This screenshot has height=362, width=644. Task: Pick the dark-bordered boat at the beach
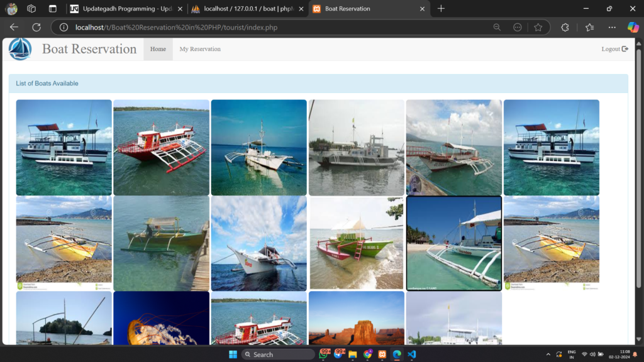tap(454, 243)
